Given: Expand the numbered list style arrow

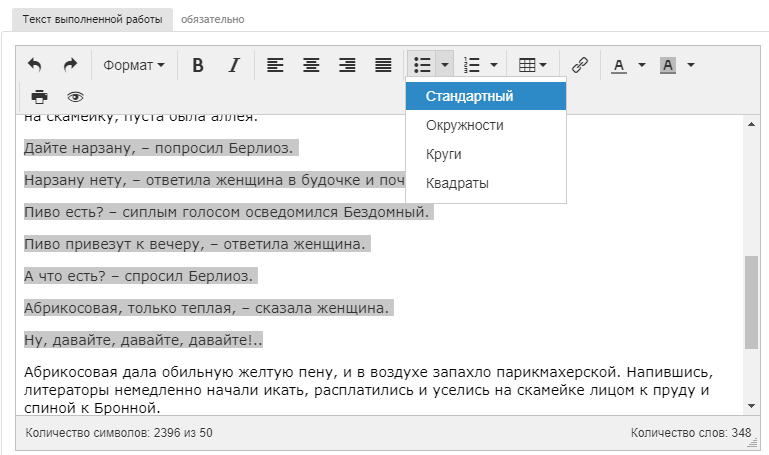Looking at the screenshot, I should point(494,65).
